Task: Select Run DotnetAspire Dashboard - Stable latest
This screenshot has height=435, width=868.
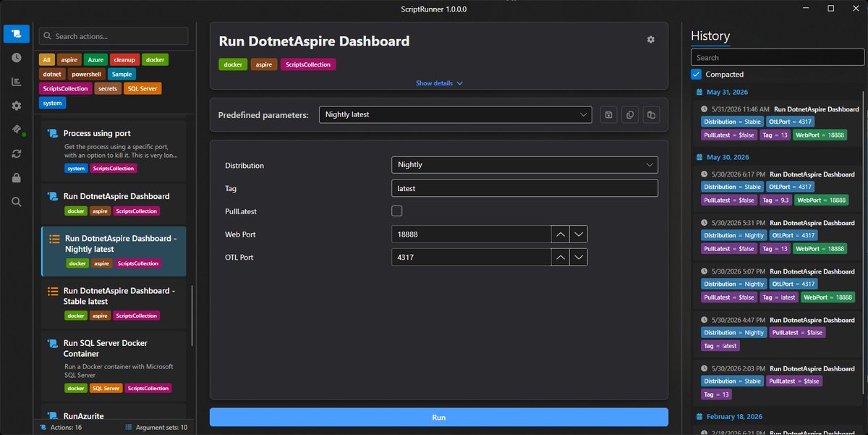Action: click(114, 303)
